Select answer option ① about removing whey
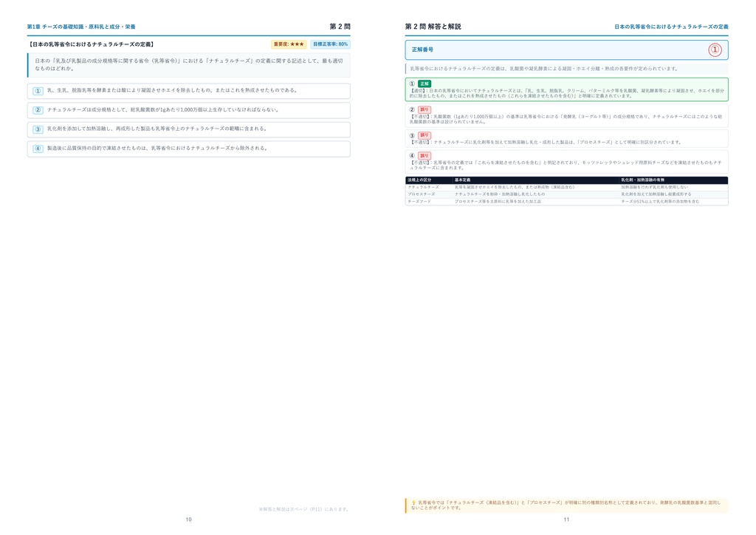This screenshot has width=756, height=535. click(x=188, y=91)
